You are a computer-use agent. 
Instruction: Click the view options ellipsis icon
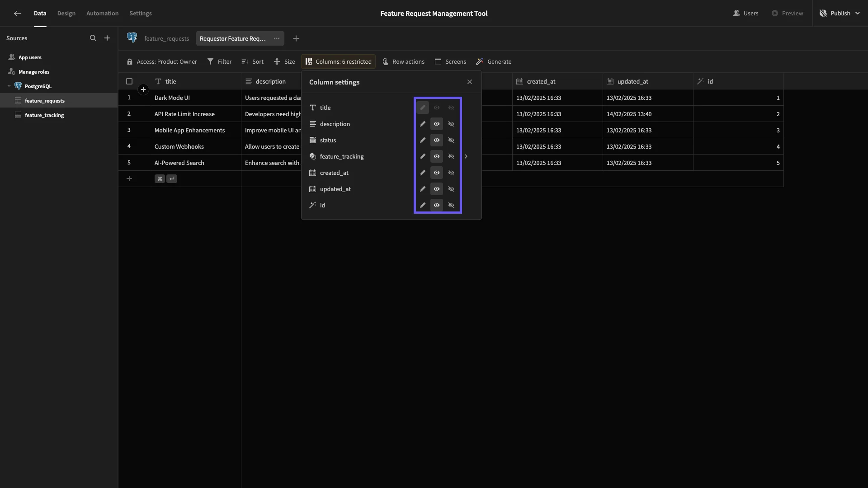(277, 38)
